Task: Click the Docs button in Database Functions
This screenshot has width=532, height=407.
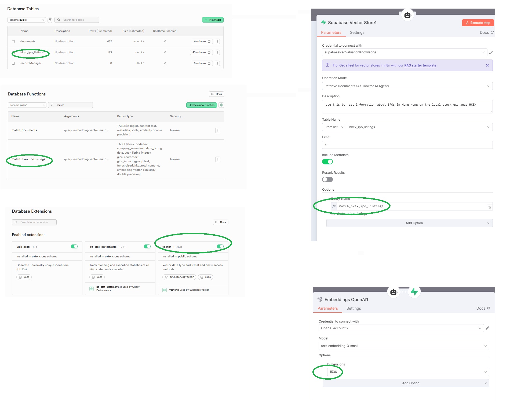Action: [216, 94]
